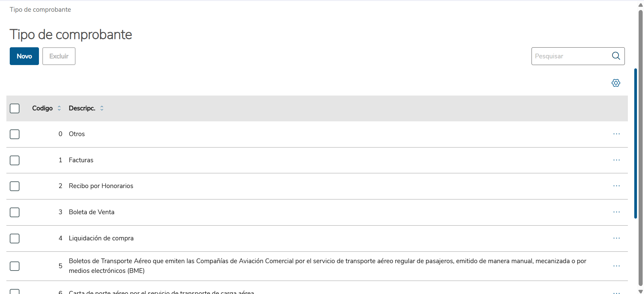Screen dimensions: 644x294
Task: Select the Liquidación de compra checkbox
Action: point(15,239)
